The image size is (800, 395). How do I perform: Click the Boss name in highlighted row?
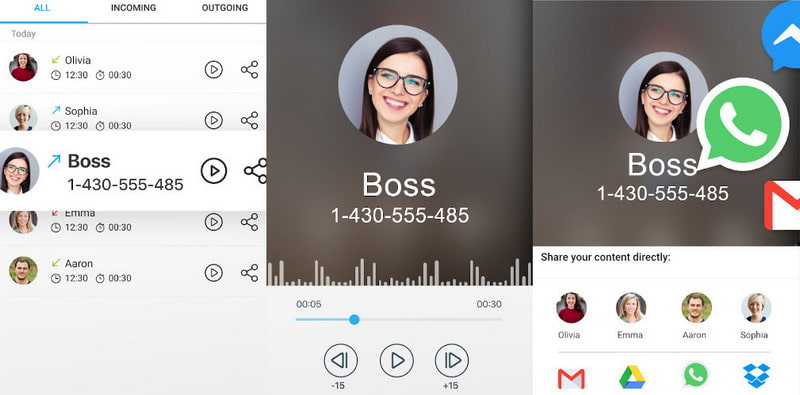click(x=89, y=161)
